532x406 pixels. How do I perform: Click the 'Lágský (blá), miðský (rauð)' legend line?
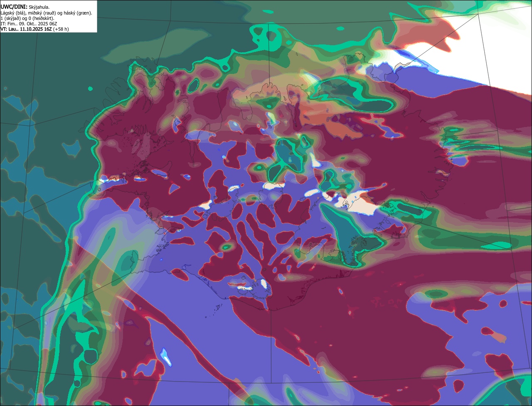pyautogui.click(x=46, y=13)
